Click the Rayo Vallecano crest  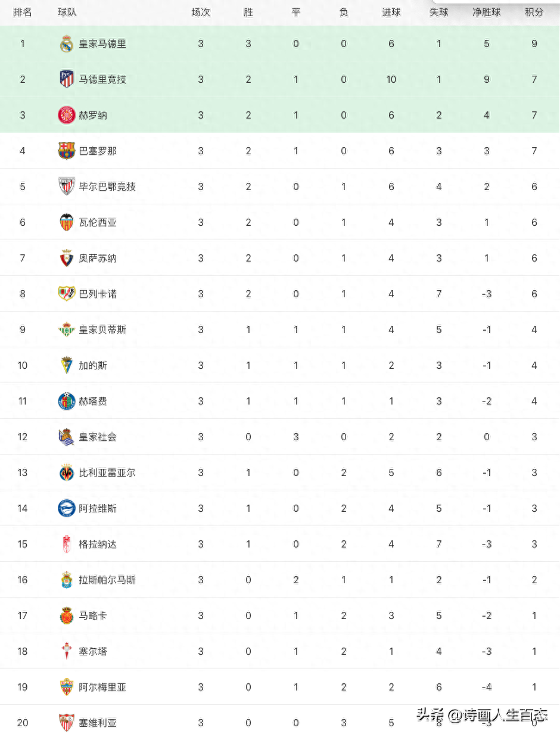(x=67, y=294)
